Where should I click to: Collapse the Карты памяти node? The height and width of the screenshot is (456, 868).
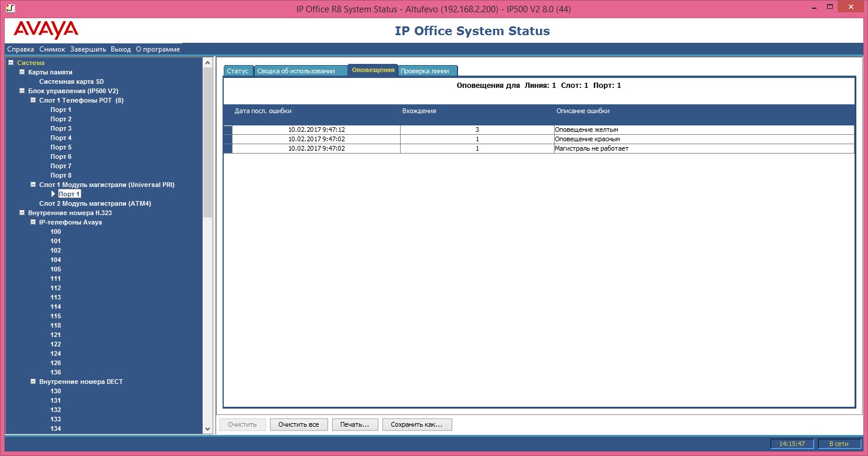[22, 72]
